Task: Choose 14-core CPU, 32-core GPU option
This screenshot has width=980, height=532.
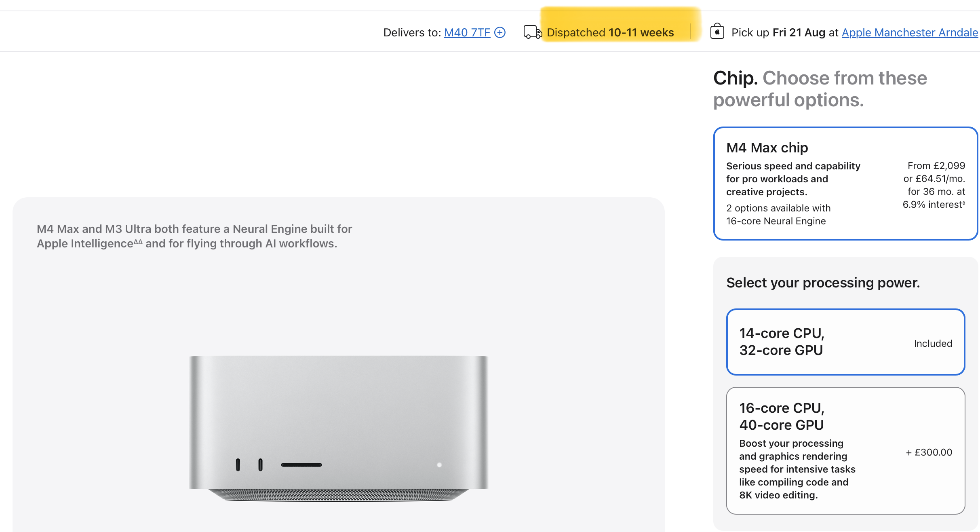Action: [845, 342]
